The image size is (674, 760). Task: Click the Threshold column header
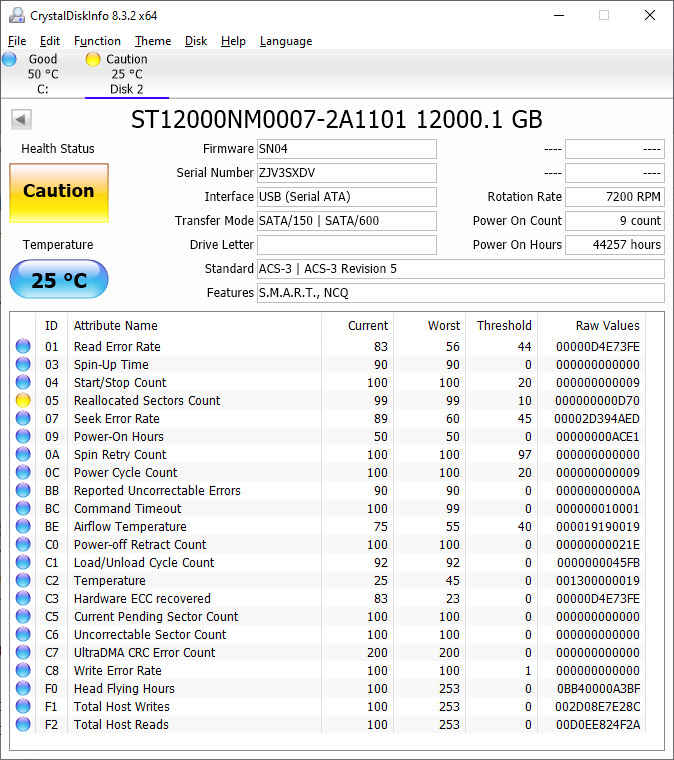(x=504, y=326)
